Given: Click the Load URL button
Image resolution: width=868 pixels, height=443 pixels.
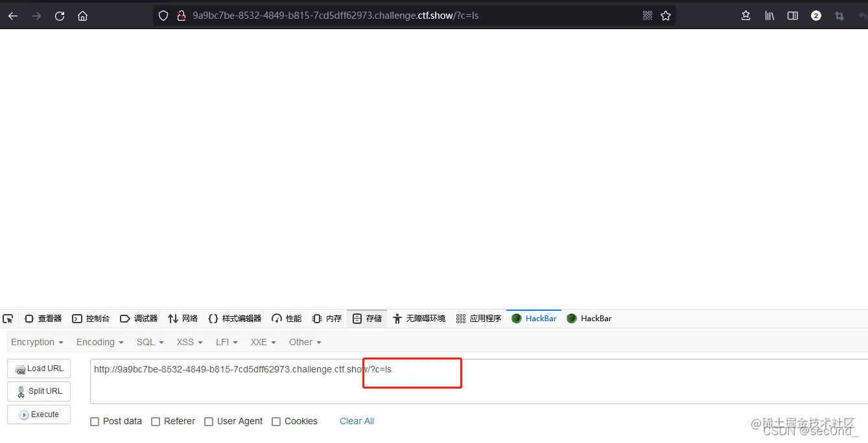Looking at the screenshot, I should pyautogui.click(x=39, y=369).
